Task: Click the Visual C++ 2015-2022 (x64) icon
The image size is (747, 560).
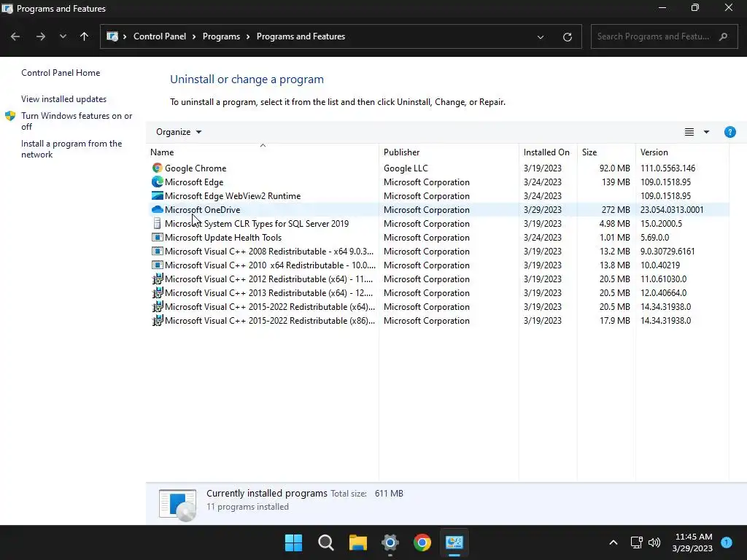Action: coord(158,306)
